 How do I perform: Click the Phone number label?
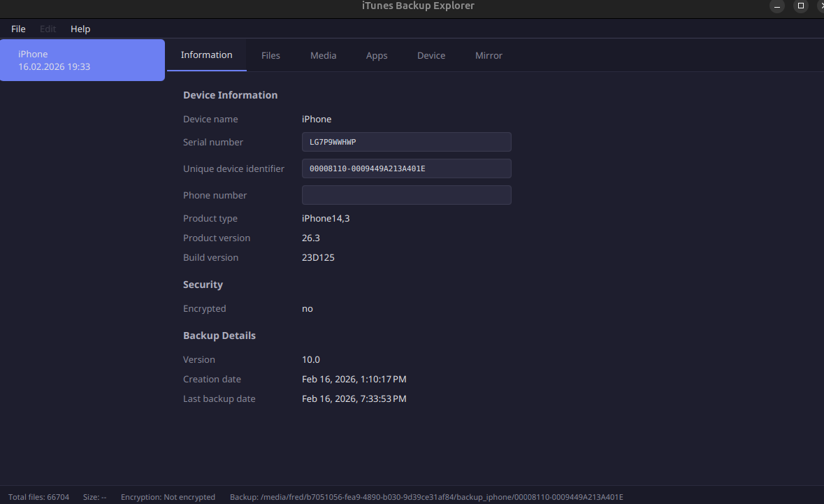[x=215, y=196]
